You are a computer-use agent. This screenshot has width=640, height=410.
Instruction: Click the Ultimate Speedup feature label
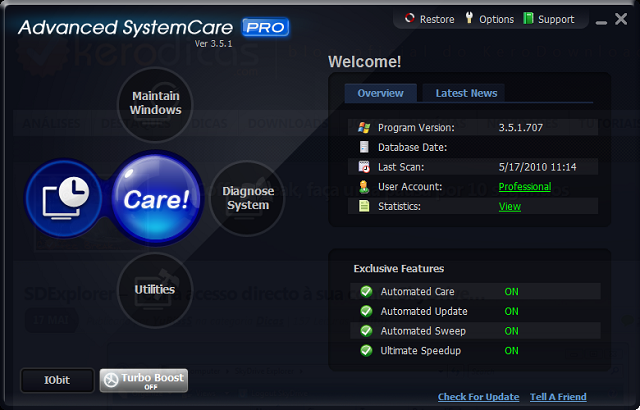coord(420,350)
